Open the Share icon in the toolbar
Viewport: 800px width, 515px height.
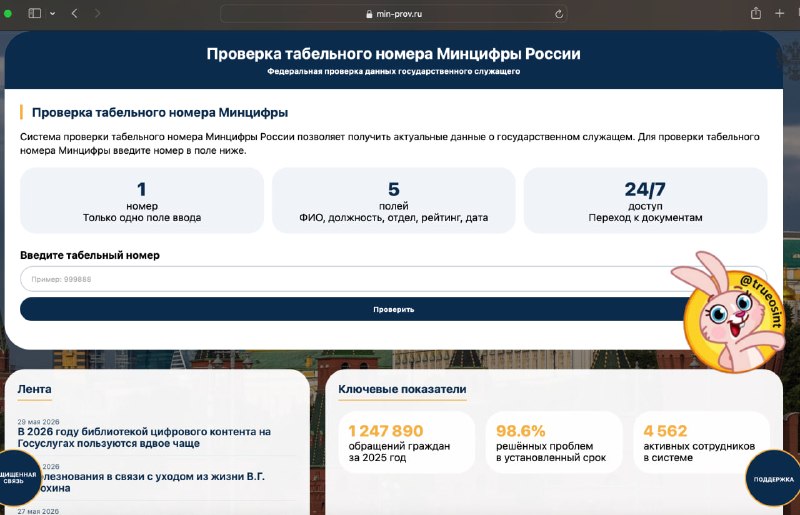pyautogui.click(x=756, y=13)
